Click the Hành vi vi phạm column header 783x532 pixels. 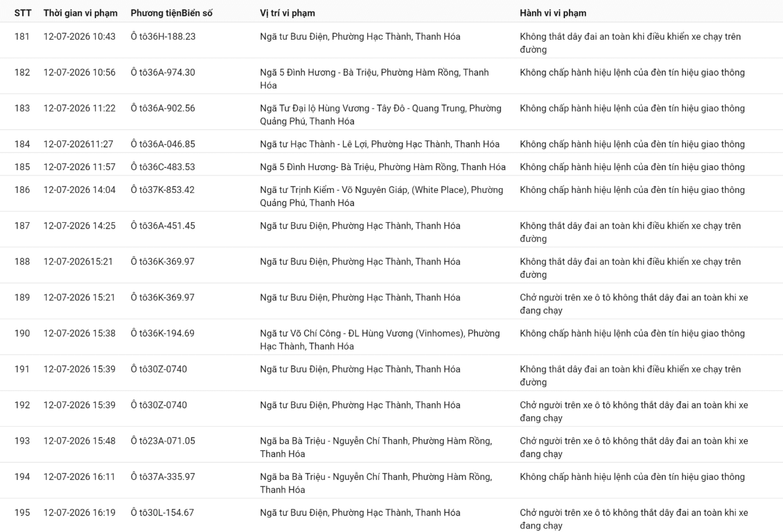click(x=553, y=13)
